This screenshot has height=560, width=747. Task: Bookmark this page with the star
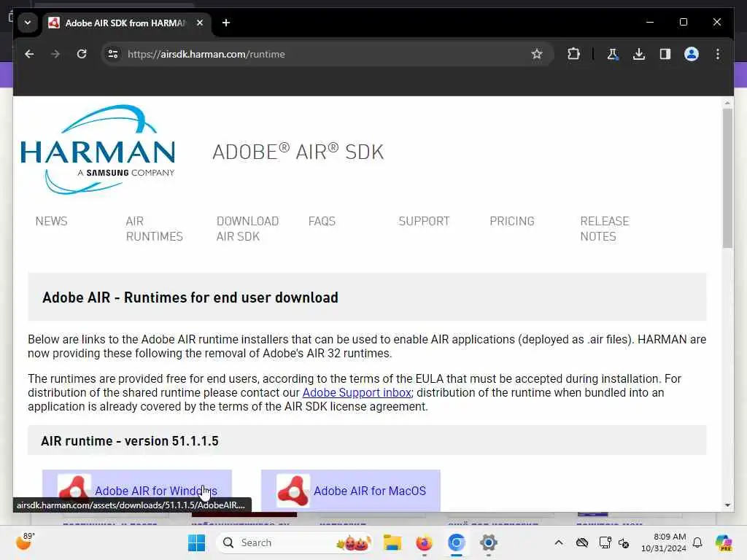click(x=537, y=54)
